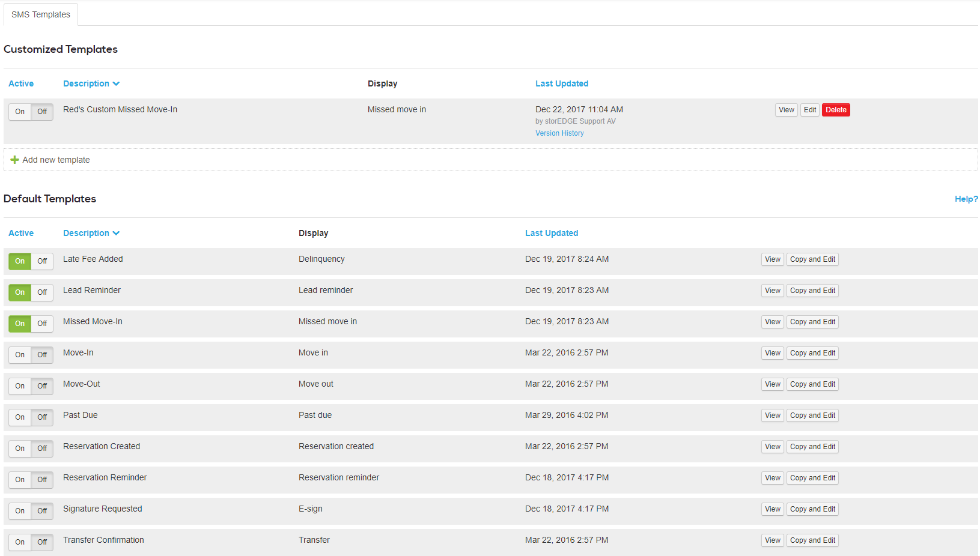Turn off the Late Fee Added template
Image resolution: width=980 pixels, height=556 pixels.
(42, 261)
